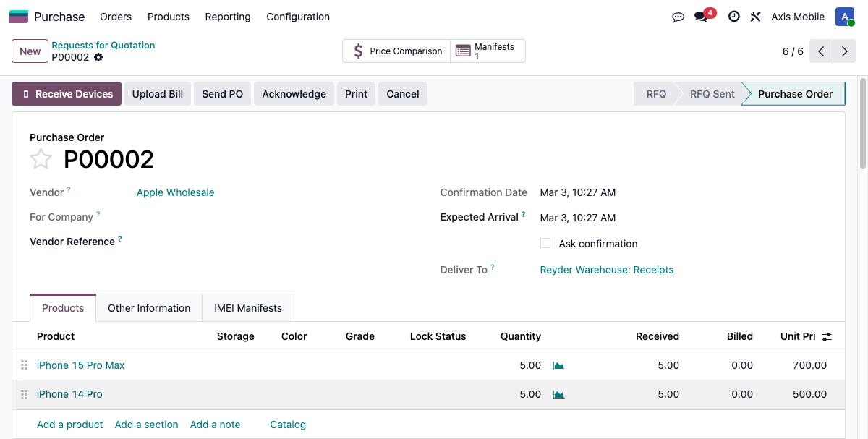Open the column settings adjuster in table header
Viewport: 868px width, 439px height.
827,337
